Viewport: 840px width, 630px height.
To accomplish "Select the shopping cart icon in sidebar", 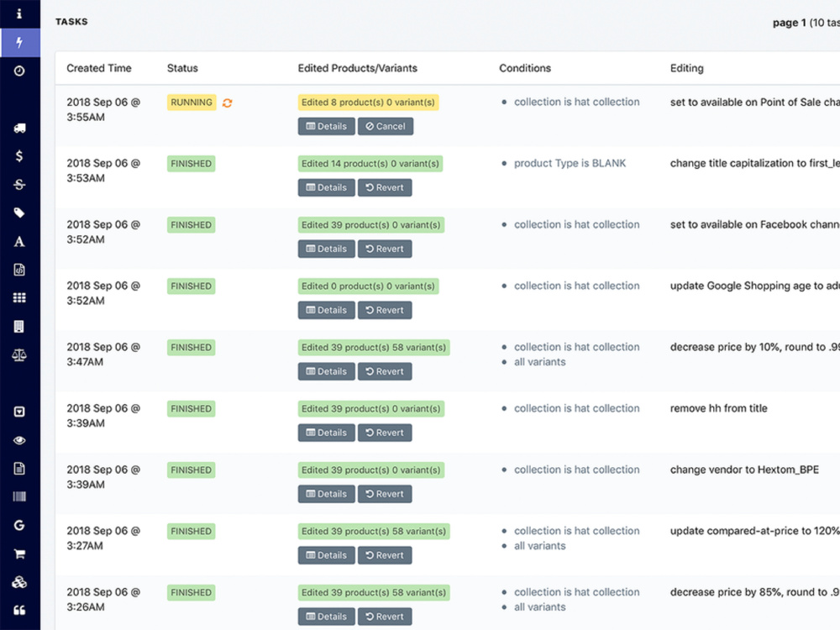I will click(x=19, y=554).
